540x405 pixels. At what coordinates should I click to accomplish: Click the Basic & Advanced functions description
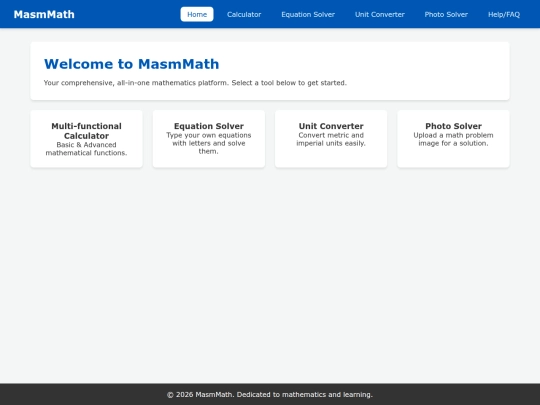pos(86,149)
